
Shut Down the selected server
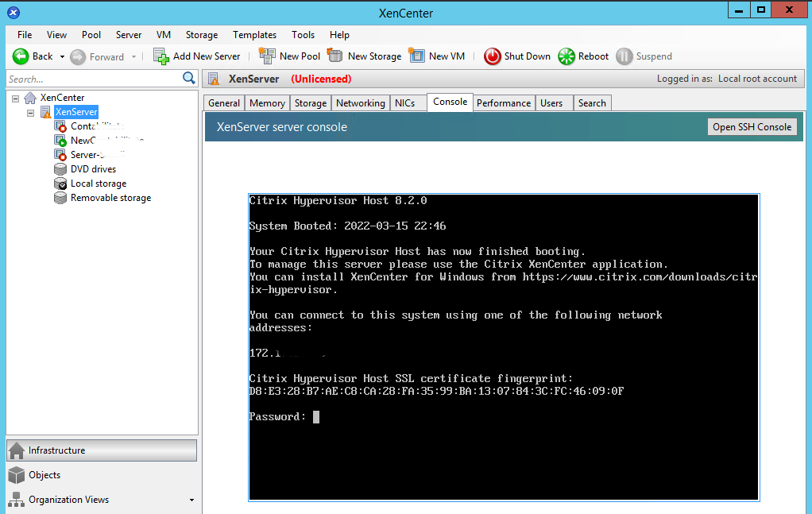point(516,56)
